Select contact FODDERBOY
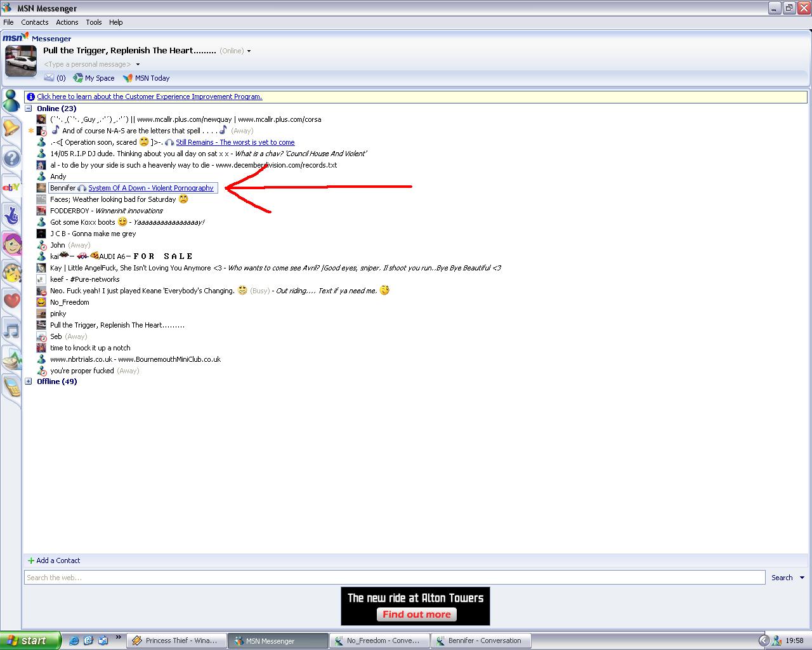Viewport: 812px width, 650px height. click(107, 211)
